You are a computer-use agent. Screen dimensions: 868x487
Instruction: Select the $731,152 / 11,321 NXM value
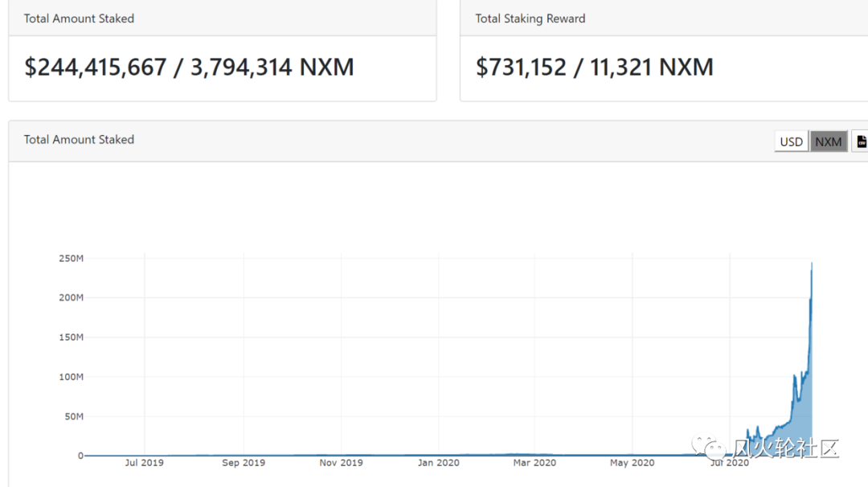[x=594, y=67]
